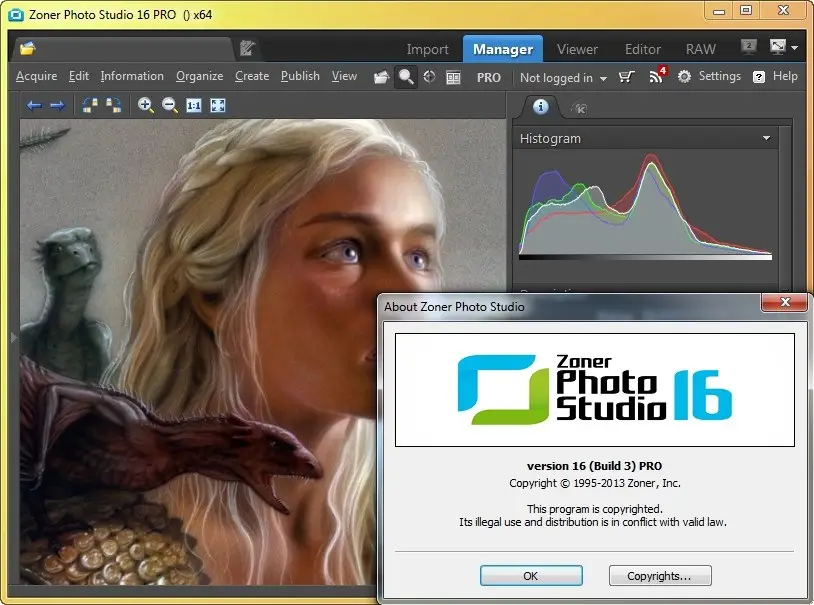The image size is (814, 605).
Task: Activate the Preview magnifier mode icon
Action: (406, 77)
